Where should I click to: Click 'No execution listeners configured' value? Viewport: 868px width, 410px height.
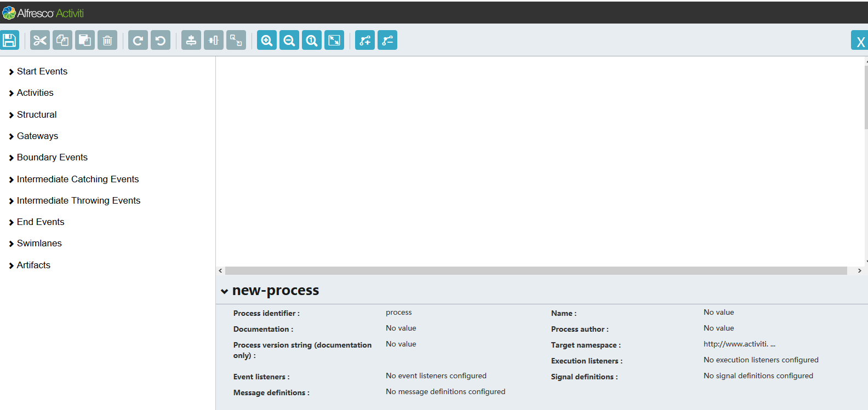(x=761, y=360)
